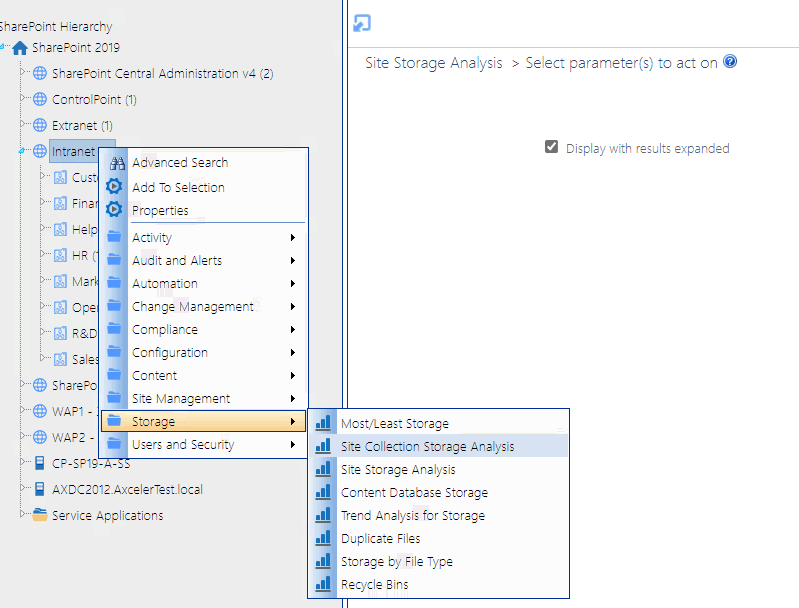The height and width of the screenshot is (608, 799).
Task: Click the folder icon beside Activity
Action: [x=114, y=237]
